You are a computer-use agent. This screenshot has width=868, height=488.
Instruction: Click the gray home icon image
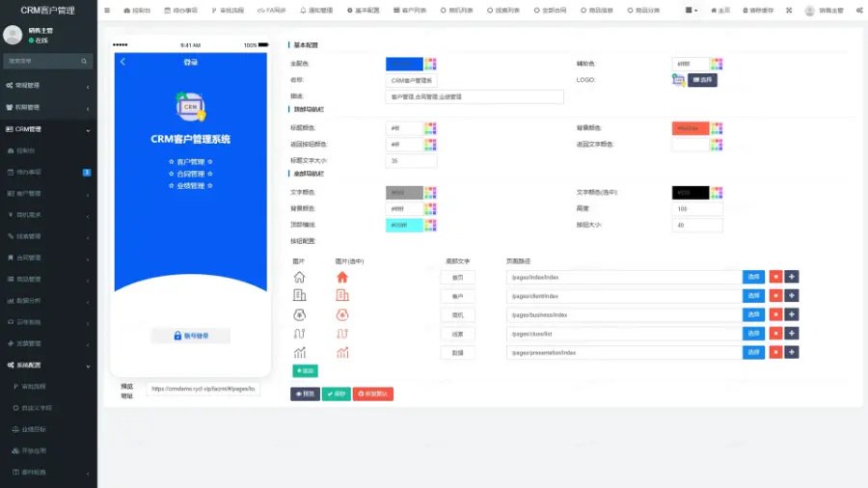[x=299, y=277]
